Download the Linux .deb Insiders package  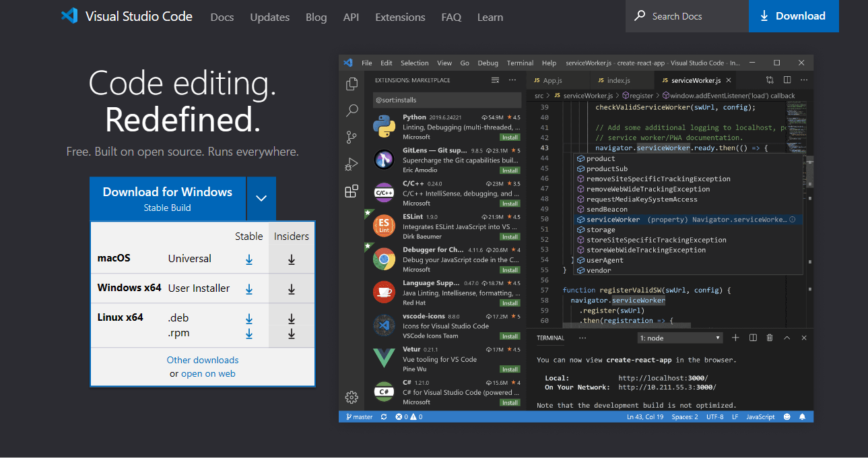click(x=292, y=319)
